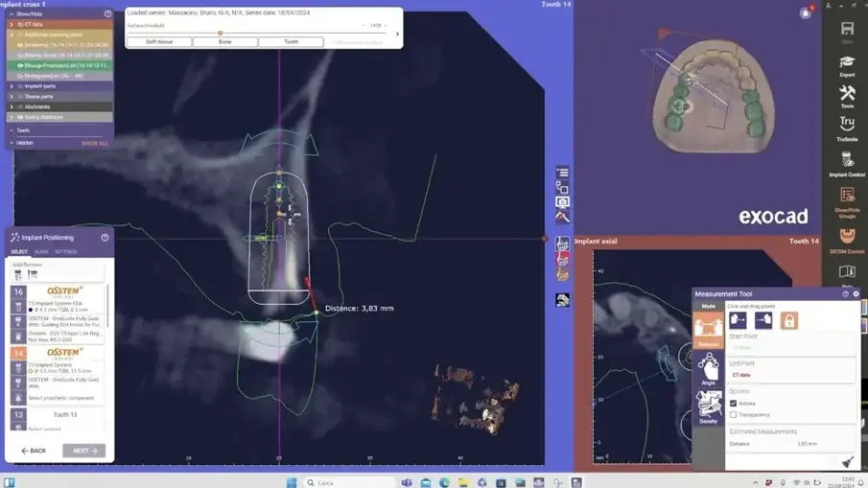Switch to the Align tab
This screenshot has height=488, width=868.
coord(41,252)
